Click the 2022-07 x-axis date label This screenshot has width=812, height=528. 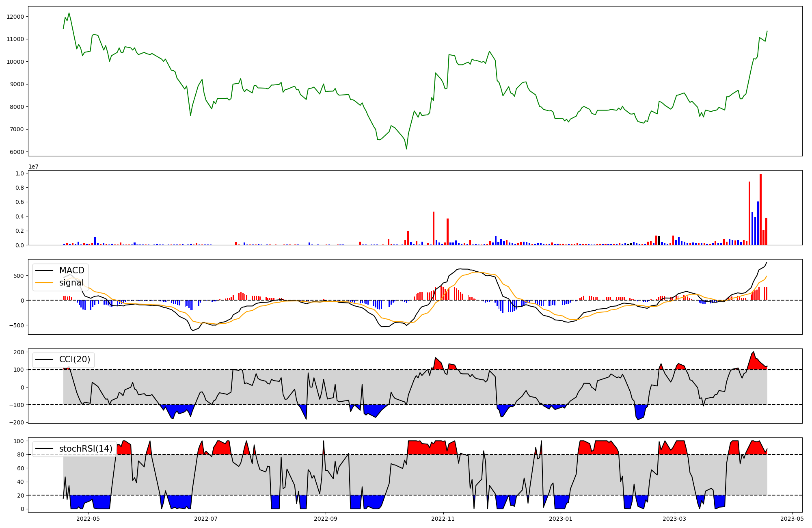click(x=206, y=519)
